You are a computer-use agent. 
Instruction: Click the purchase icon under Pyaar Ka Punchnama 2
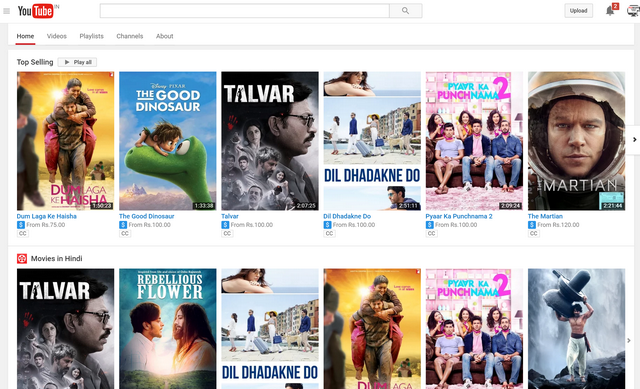coord(429,225)
